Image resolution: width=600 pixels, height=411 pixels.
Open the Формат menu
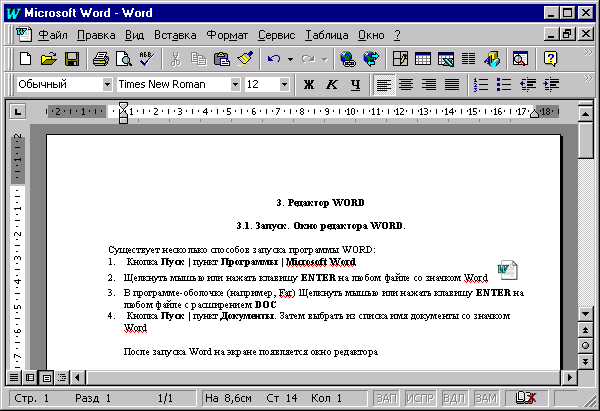[227, 35]
